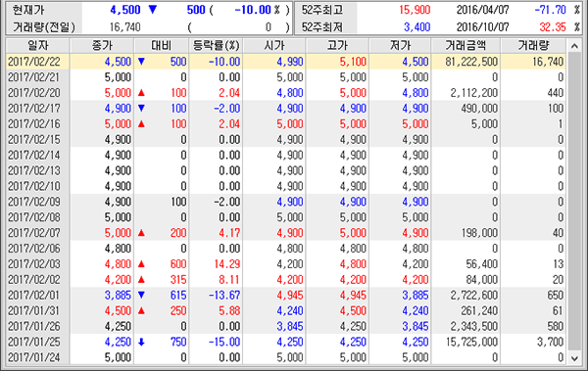
Task: Click the 52주최고 value 15,900
Action: (415, 10)
